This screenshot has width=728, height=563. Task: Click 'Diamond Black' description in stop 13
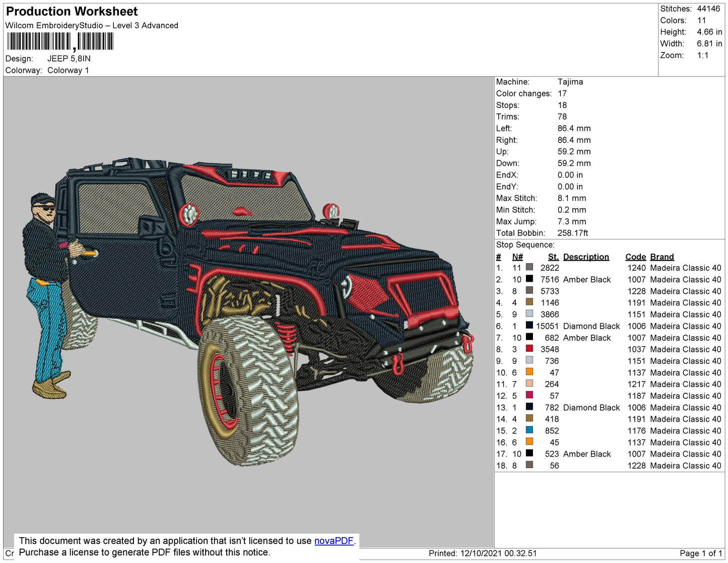point(591,407)
